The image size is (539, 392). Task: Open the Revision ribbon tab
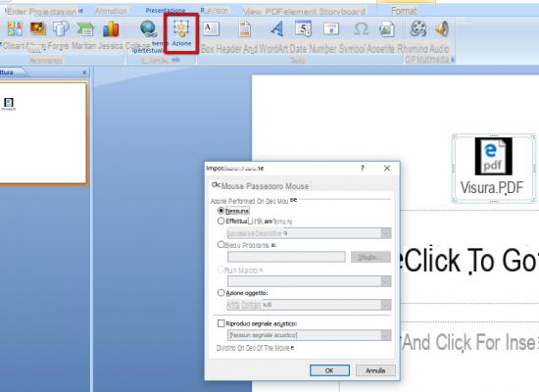click(x=215, y=11)
